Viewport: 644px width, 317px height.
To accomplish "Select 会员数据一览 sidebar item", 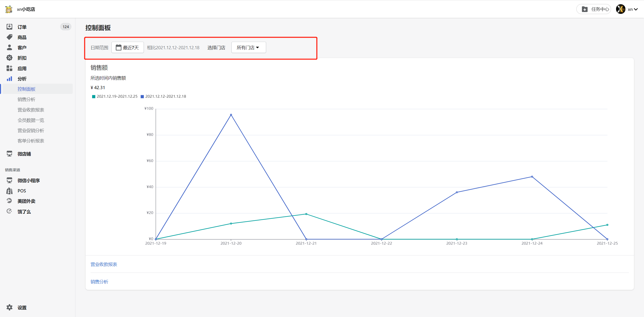I will (31, 120).
